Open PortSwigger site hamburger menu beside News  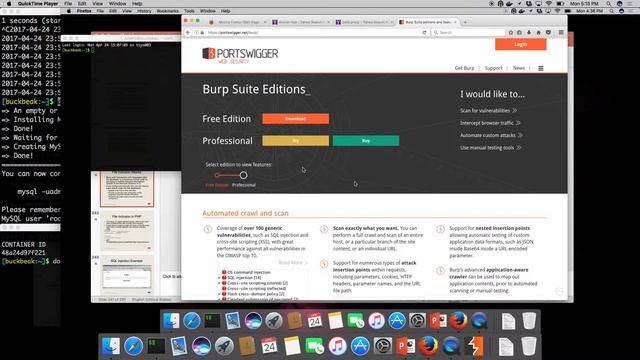click(541, 68)
